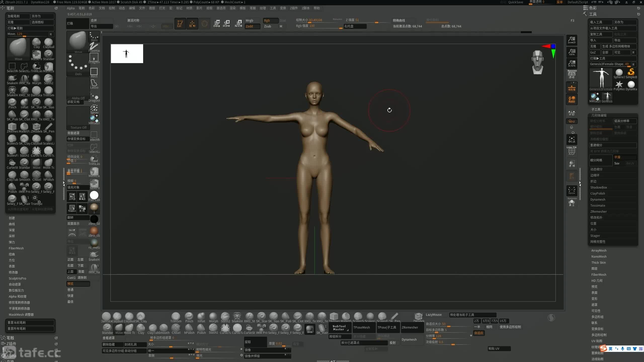Click the AC50% half-size icon
Viewport: 644px width, 362px height.
(x=572, y=64)
